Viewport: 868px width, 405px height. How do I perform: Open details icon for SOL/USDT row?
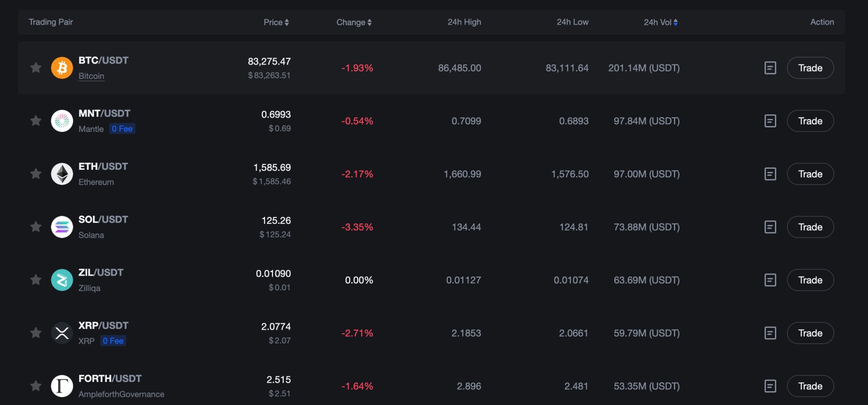tap(770, 227)
